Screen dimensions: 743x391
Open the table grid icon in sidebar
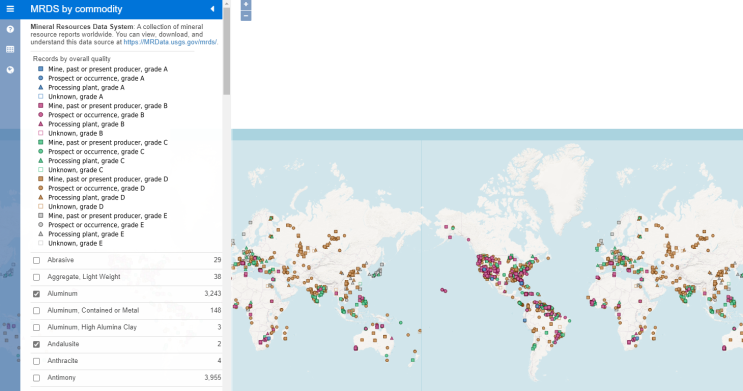[10, 49]
